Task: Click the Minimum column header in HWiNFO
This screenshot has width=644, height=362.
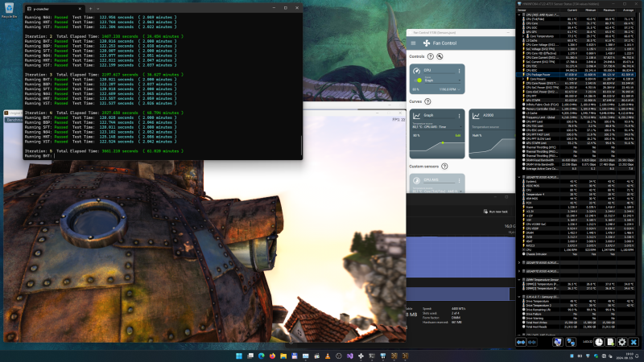Action: (590, 10)
